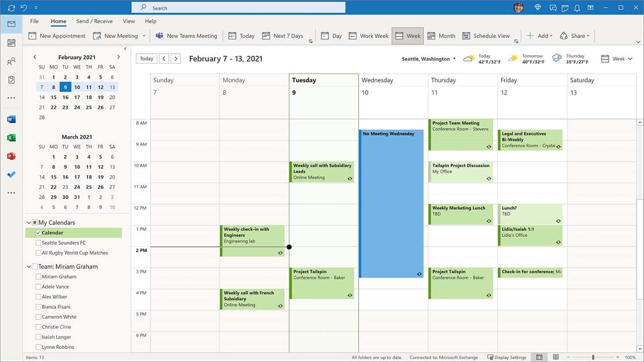Image resolution: width=644 pixels, height=362 pixels.
Task: Check the Miriam Graham calendar
Action: coord(38,276)
